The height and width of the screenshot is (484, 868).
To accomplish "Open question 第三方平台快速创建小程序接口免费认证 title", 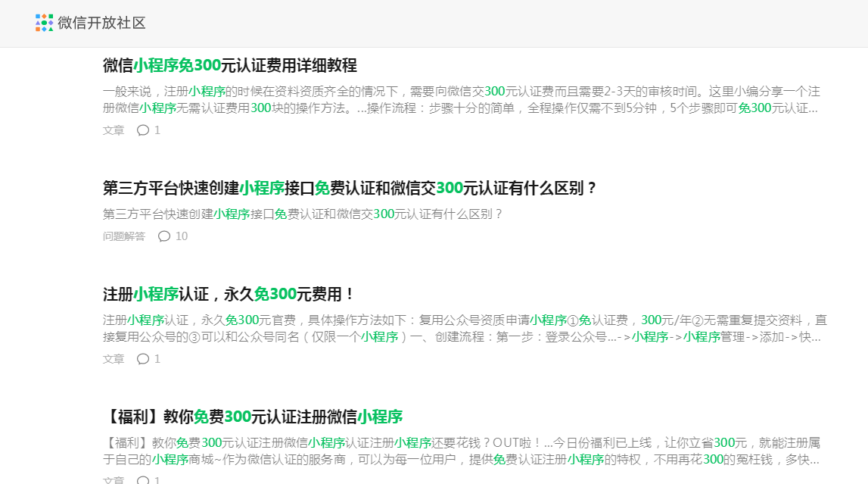I will [350, 189].
